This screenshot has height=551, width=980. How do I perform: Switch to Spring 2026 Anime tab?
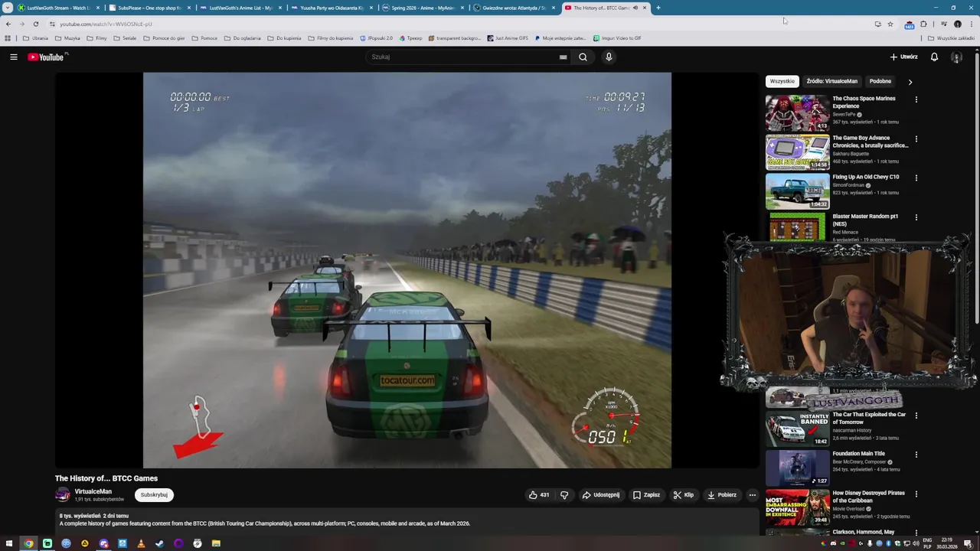coord(422,8)
